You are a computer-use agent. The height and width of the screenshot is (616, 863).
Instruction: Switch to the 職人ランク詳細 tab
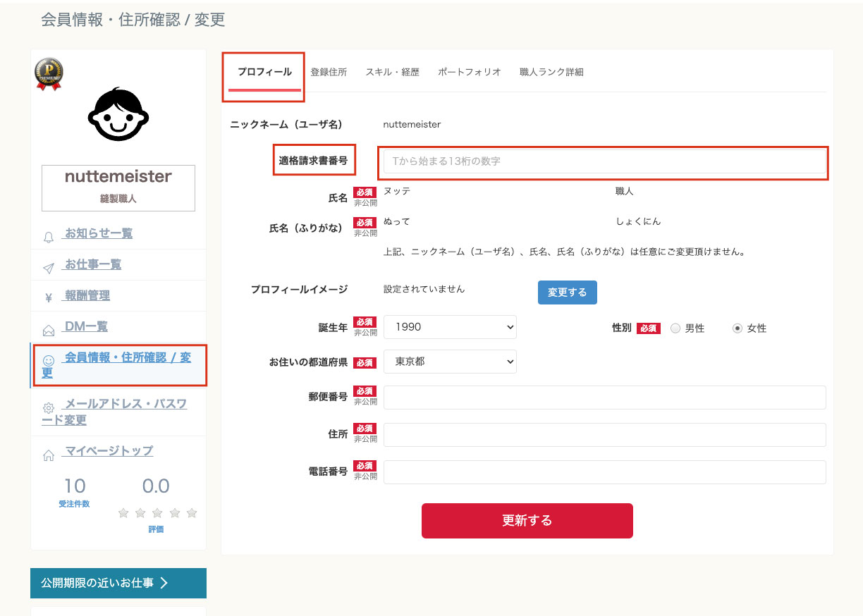(551, 72)
